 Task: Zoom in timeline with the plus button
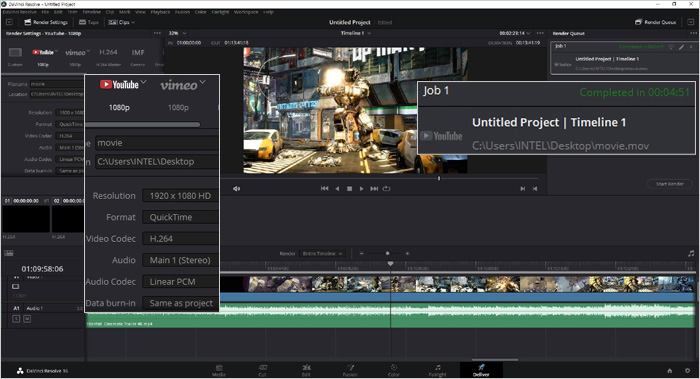click(407, 254)
